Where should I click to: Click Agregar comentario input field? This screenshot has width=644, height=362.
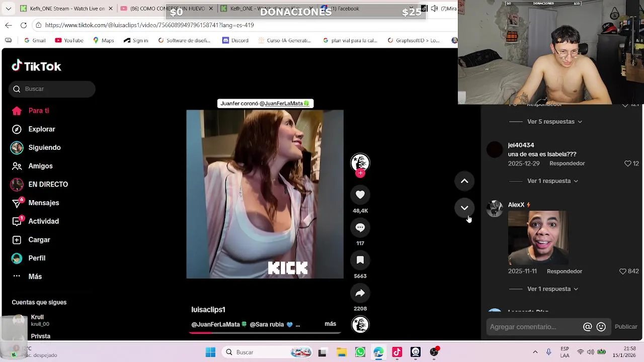534,327
